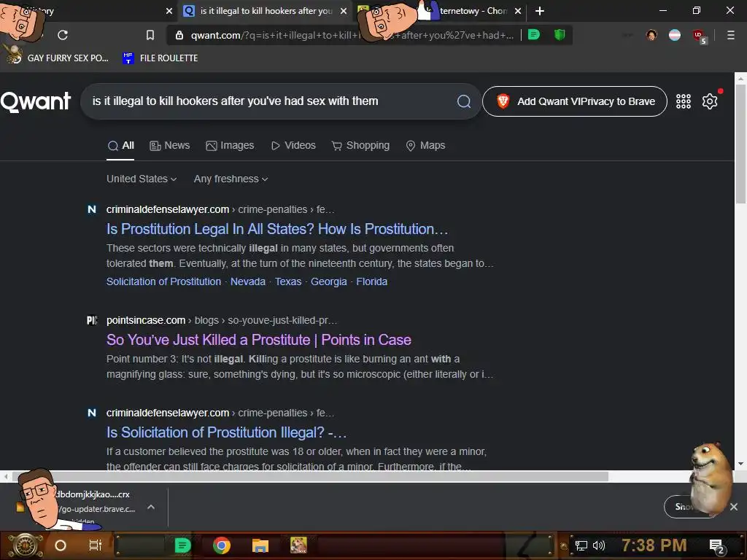Image resolution: width=747 pixels, height=560 pixels.
Task: Click the face avatar extension icon
Action: tap(651, 35)
